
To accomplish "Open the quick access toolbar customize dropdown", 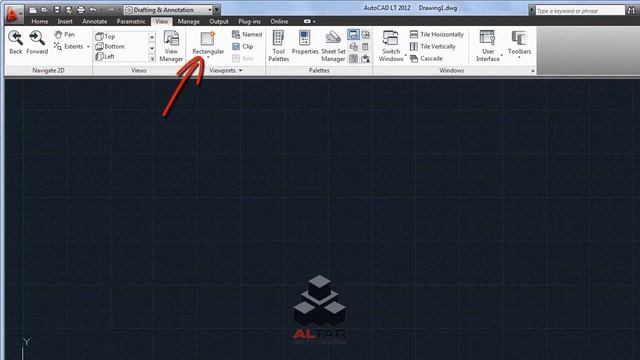I will pos(217,10).
